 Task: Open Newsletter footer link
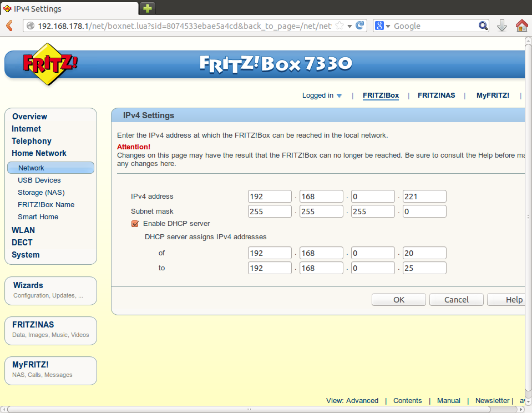pos(492,400)
